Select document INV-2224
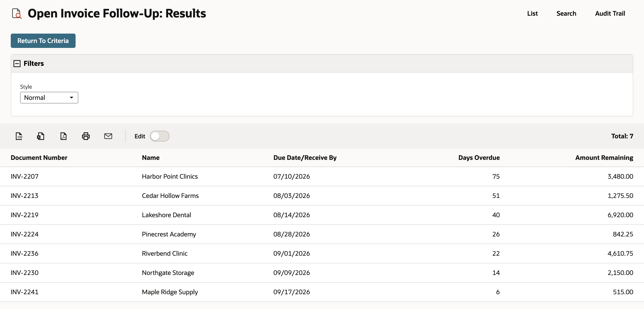The height and width of the screenshot is (309, 644). pyautogui.click(x=25, y=234)
